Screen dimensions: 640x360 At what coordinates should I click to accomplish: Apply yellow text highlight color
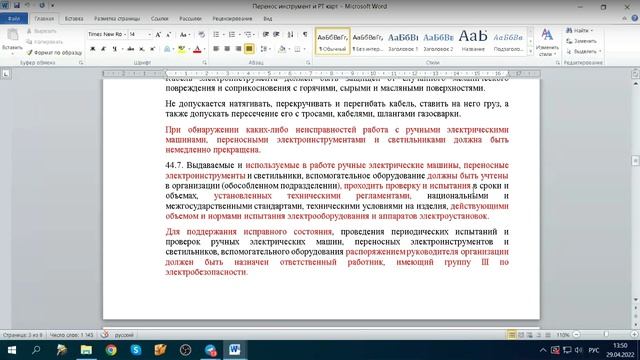click(182, 49)
